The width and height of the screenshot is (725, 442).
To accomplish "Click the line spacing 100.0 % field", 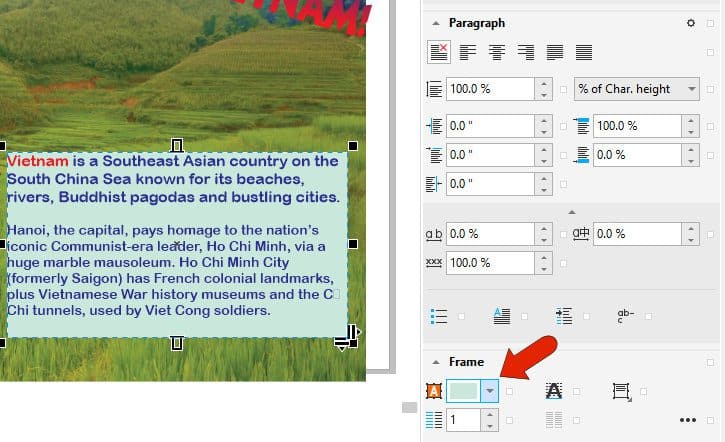I will coord(489,89).
